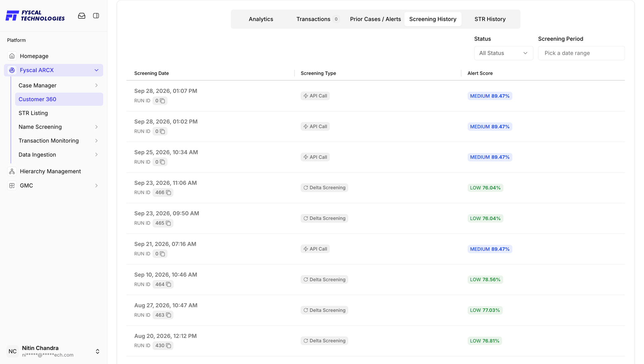This screenshot has width=644, height=364.
Task: Switch to the Analytics tab
Action: 261,19
